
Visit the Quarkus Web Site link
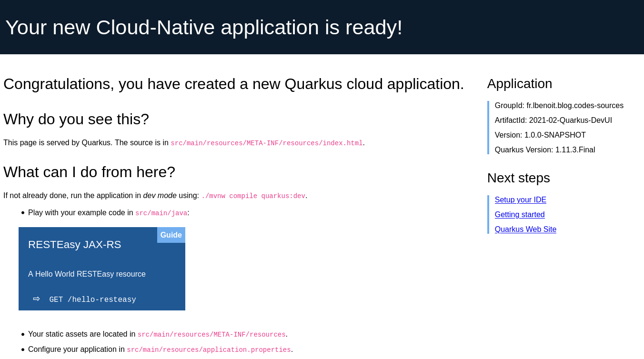click(x=525, y=229)
